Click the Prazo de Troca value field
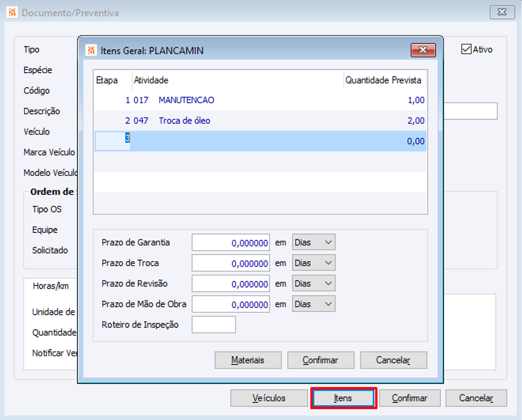This screenshot has width=522, height=420. pyautogui.click(x=231, y=263)
